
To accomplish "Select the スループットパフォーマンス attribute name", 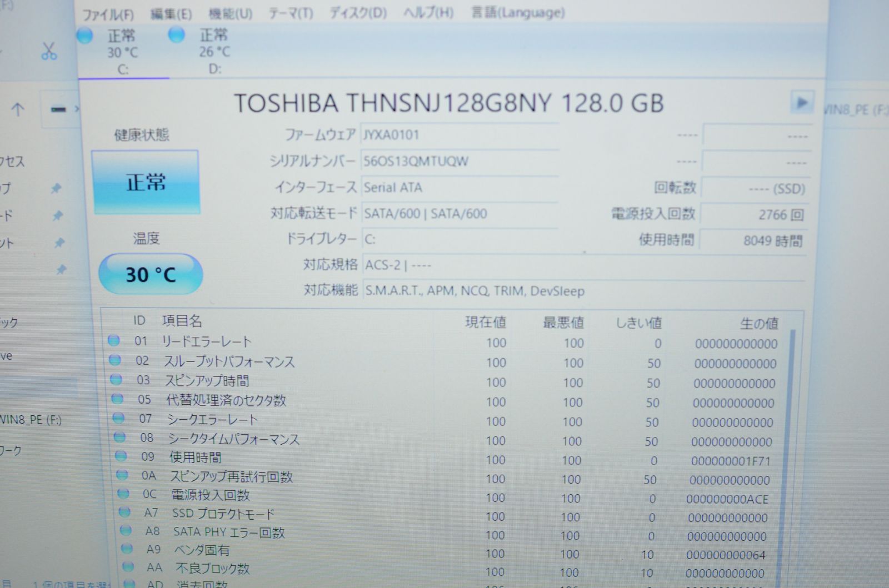I will 229,361.
